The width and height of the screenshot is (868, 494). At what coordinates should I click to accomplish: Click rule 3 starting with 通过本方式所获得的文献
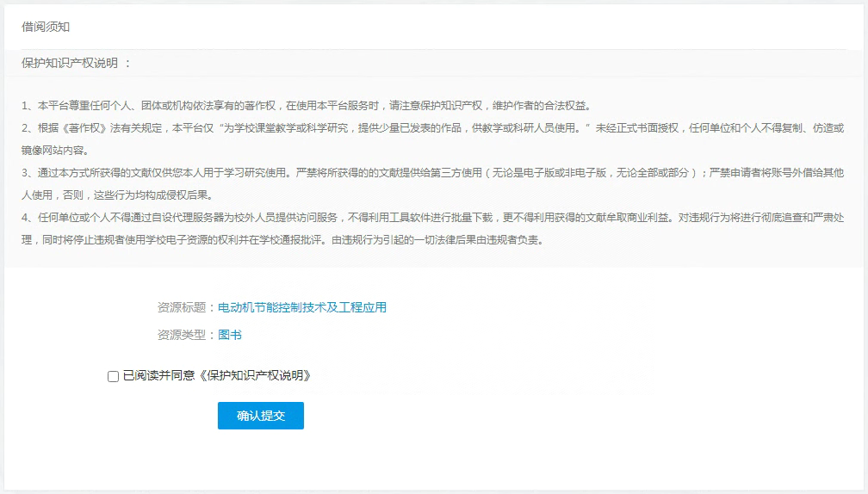(344, 172)
